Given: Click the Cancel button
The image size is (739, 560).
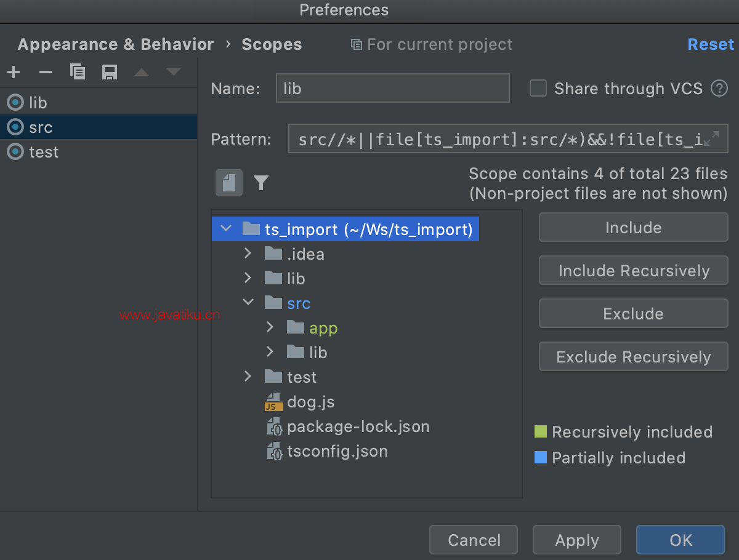Looking at the screenshot, I should tap(474, 540).
